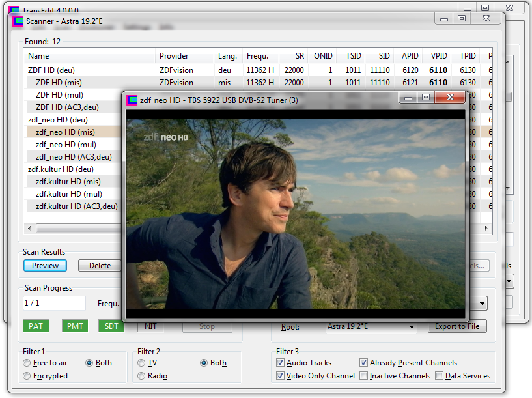Sort by the Provider column header
Viewport: 532px width, 398px height.
pyautogui.click(x=184, y=55)
